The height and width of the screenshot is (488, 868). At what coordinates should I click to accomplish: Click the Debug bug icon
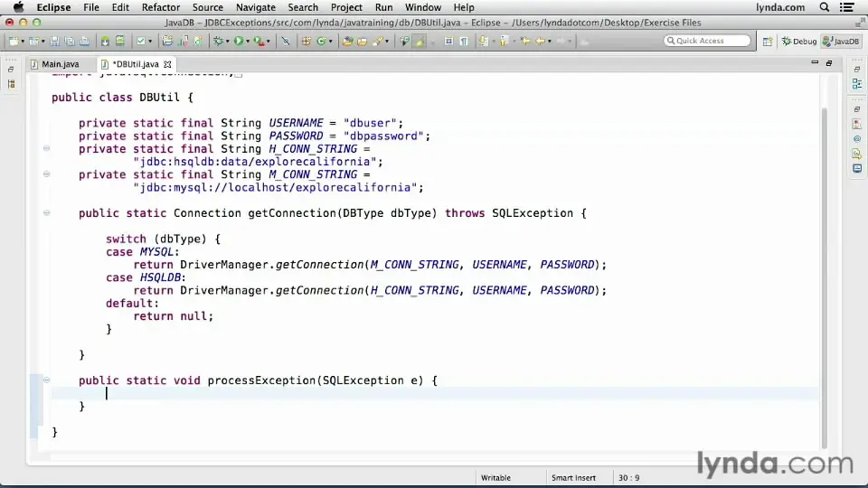coord(219,41)
